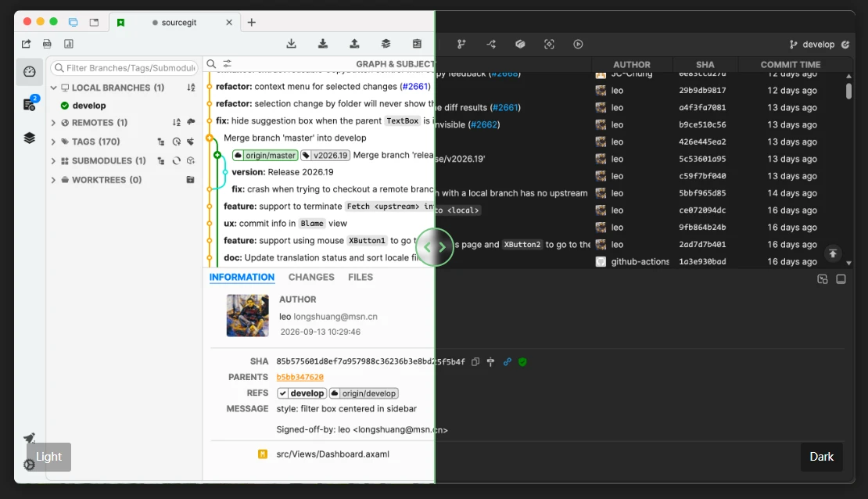Toggle sort order of local branches
Image resolution: width=868 pixels, height=499 pixels.
(191, 88)
